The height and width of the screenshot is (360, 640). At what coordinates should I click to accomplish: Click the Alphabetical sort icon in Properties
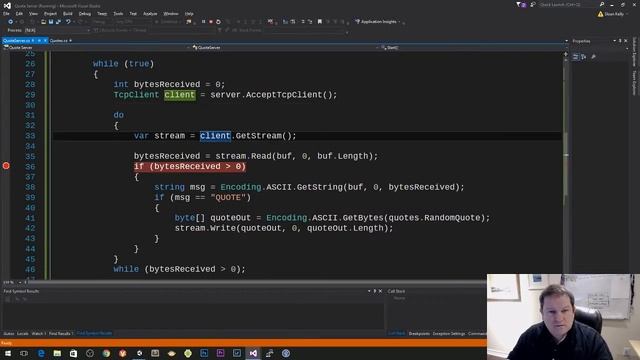click(584, 57)
